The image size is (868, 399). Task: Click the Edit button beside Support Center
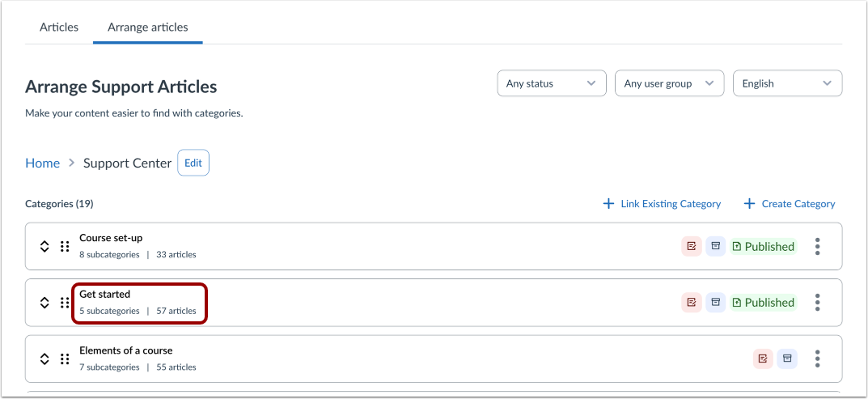point(193,163)
